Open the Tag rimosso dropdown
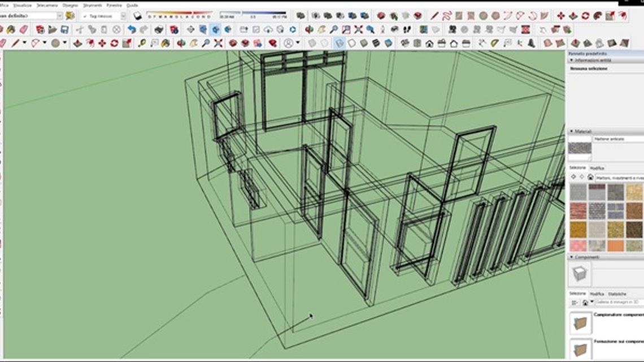This screenshot has height=362, width=644. click(123, 16)
